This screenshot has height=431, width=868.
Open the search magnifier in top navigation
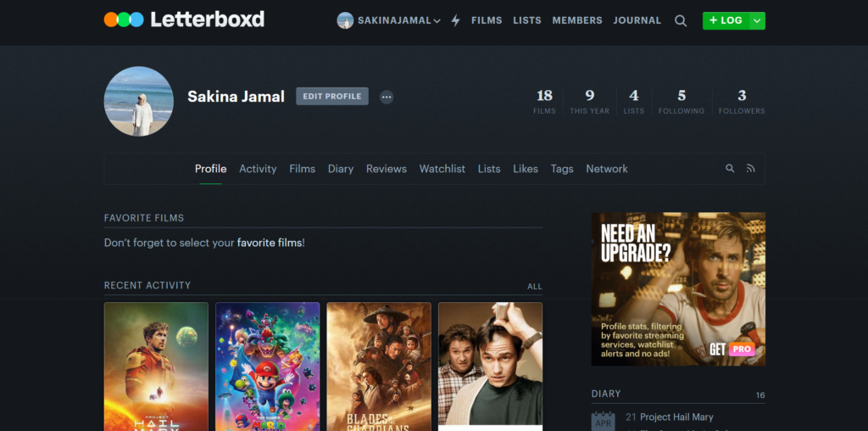tap(681, 21)
